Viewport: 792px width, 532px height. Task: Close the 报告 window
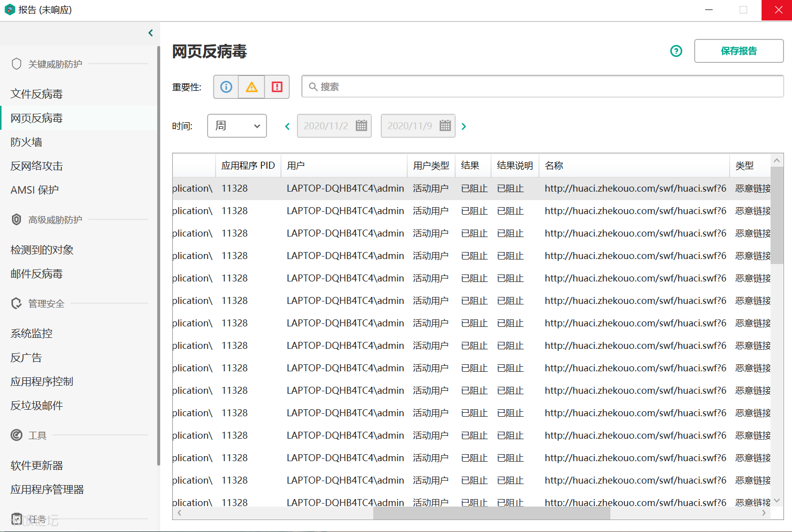pyautogui.click(x=777, y=10)
